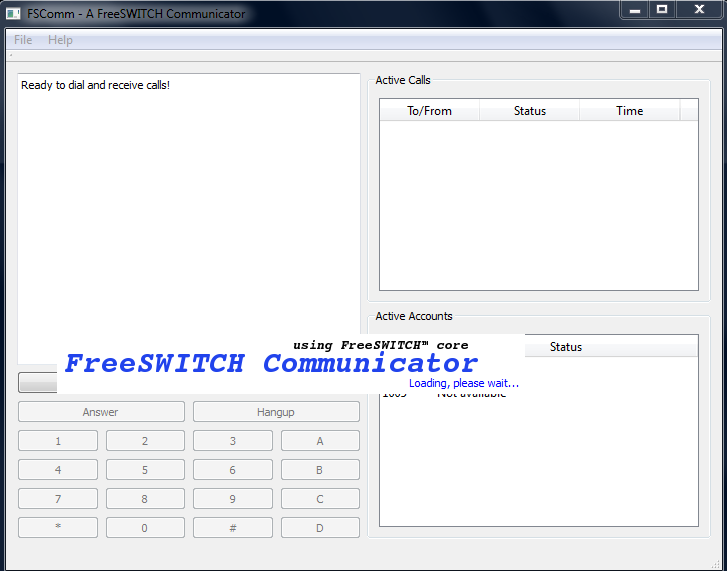This screenshot has height=571, width=727.
Task: Tap the 5 key on dialpad
Action: 145,470
